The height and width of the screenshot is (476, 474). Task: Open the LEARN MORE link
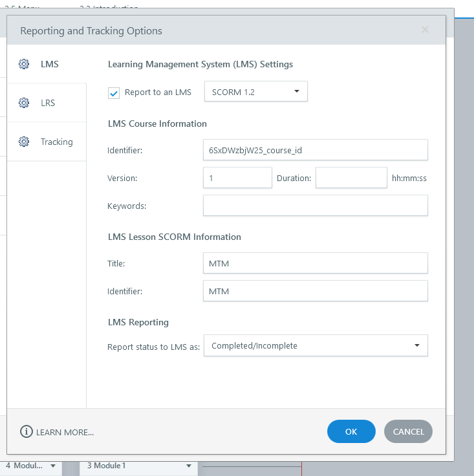point(65,432)
